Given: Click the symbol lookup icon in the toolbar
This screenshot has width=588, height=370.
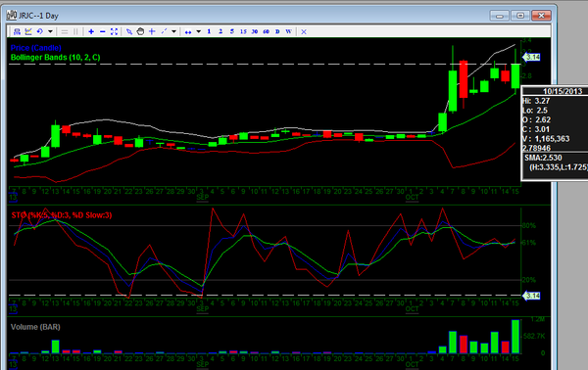Looking at the screenshot, I should click(17, 32).
